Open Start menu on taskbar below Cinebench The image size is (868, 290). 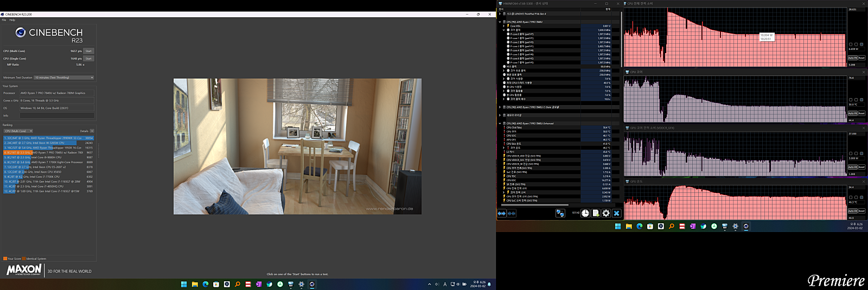point(184,284)
